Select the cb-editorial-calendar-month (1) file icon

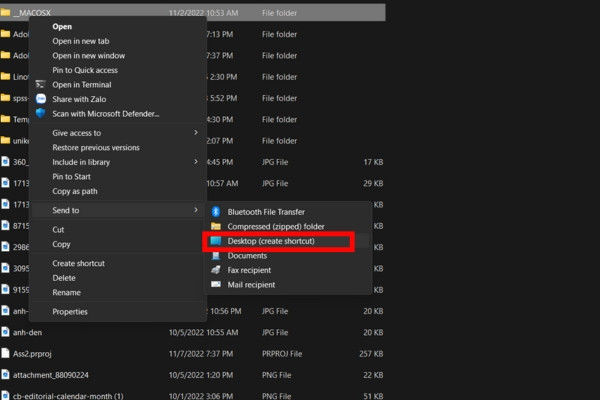(5, 395)
